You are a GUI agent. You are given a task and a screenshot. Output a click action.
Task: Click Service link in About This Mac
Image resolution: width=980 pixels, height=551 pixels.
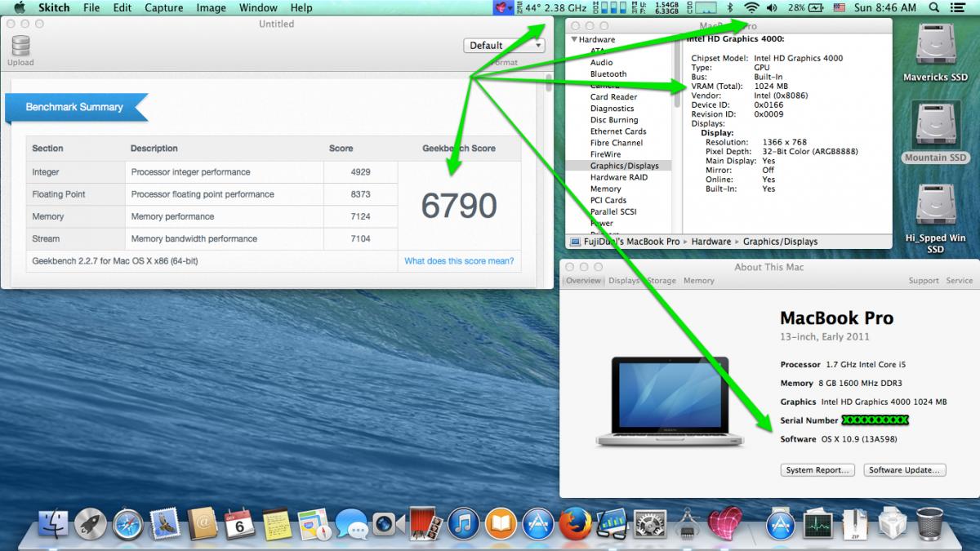[960, 281]
